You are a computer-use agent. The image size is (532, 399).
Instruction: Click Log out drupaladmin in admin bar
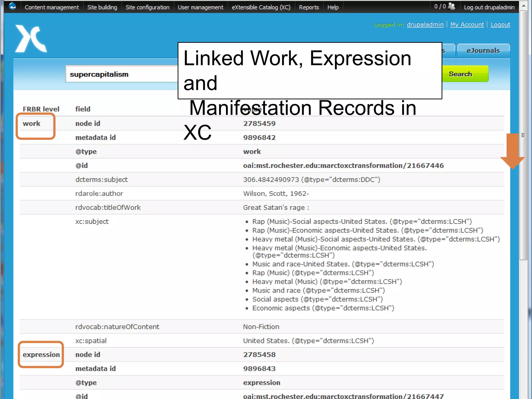pos(489,7)
